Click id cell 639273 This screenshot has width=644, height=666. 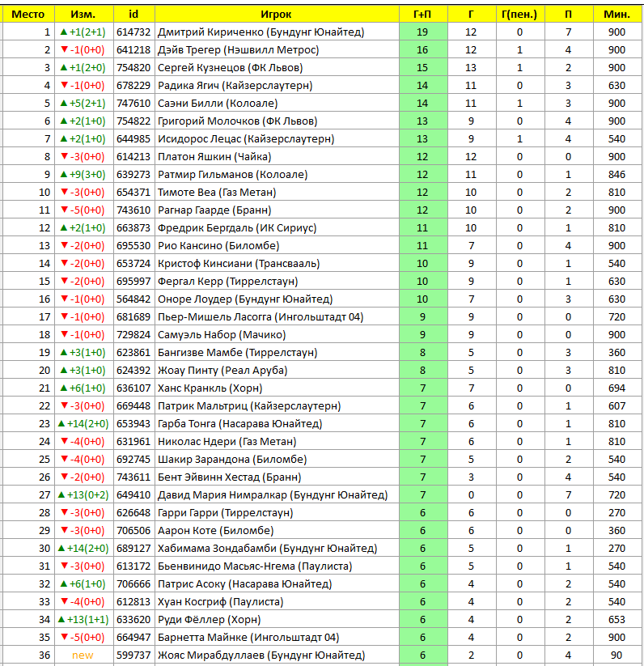coord(133,175)
